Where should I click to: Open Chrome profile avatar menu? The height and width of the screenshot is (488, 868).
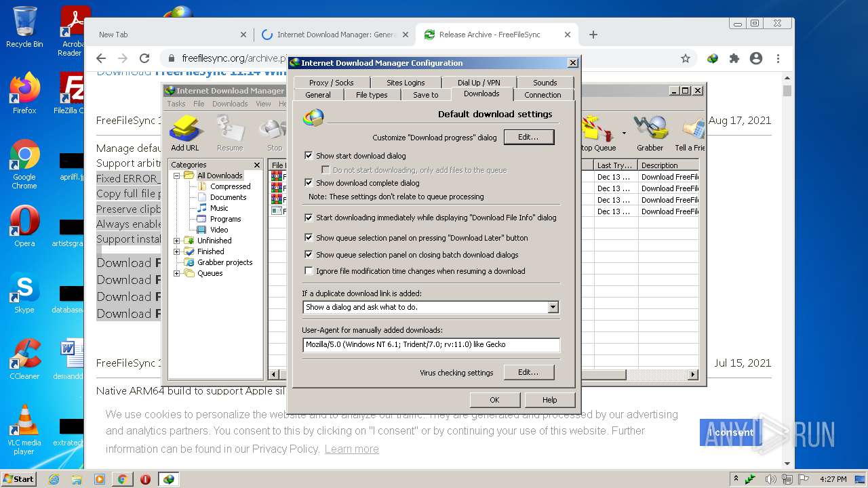756,58
